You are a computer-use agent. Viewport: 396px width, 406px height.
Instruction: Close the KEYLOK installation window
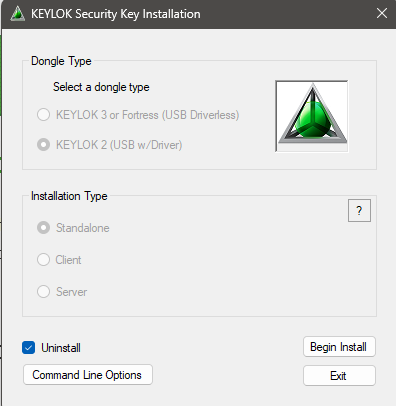pyautogui.click(x=382, y=13)
